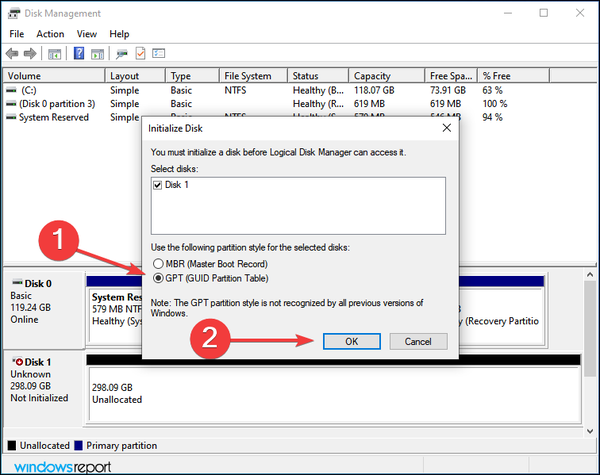Click the Disk 1 list item in dialog
This screenshot has width=600, height=475.
[x=177, y=185]
